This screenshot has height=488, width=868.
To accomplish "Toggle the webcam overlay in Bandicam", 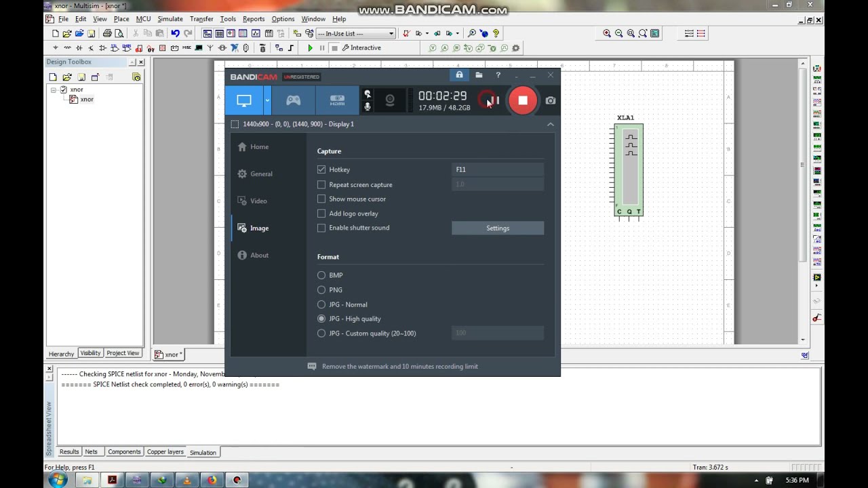I will (x=390, y=100).
